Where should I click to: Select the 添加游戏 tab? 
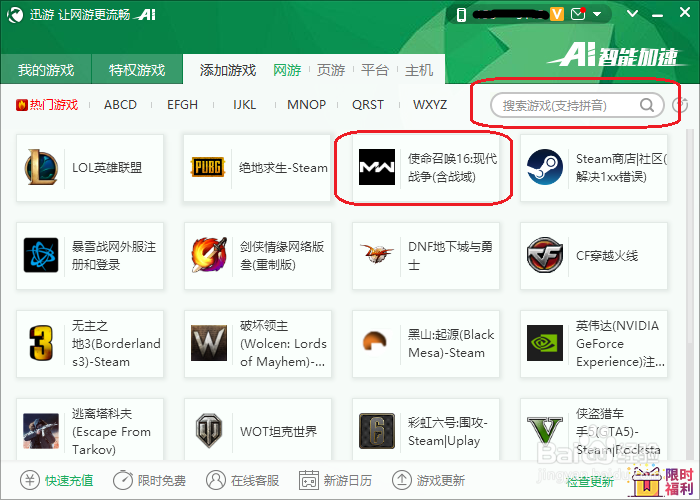[x=228, y=70]
